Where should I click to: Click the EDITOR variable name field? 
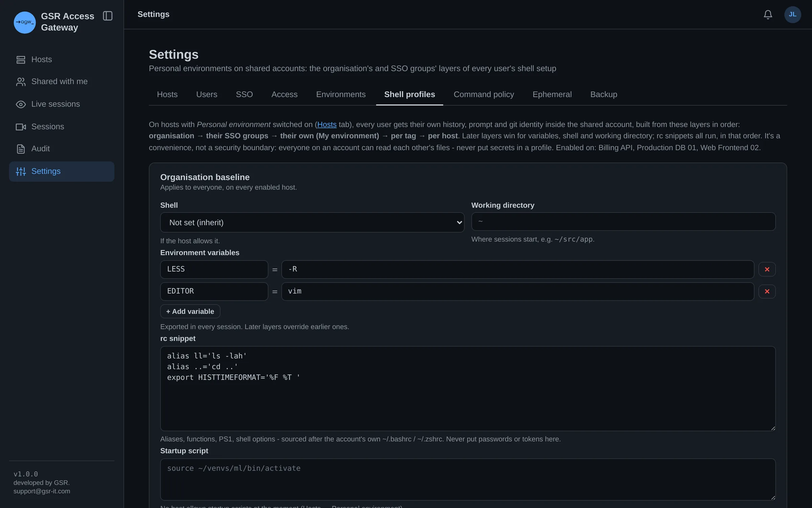tap(214, 291)
